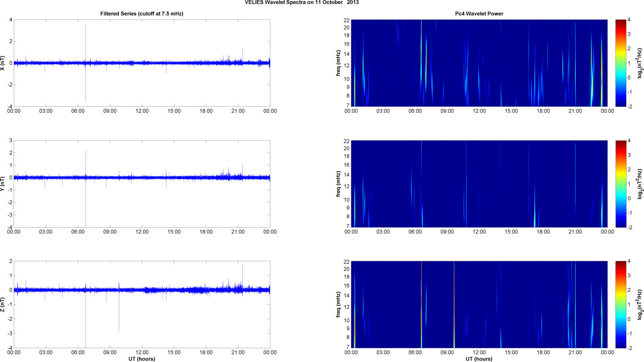Screen dimensions: 644x362
Task: Click the VELIES Wavelet Spectra main title
Action: click(x=301, y=3)
